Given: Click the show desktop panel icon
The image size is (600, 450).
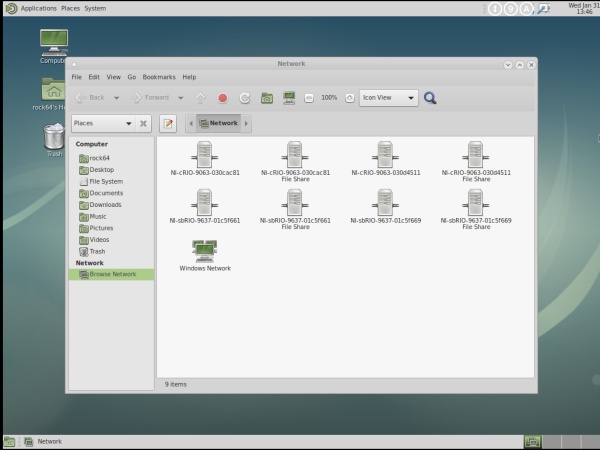Looking at the screenshot, I should (x=9, y=442).
